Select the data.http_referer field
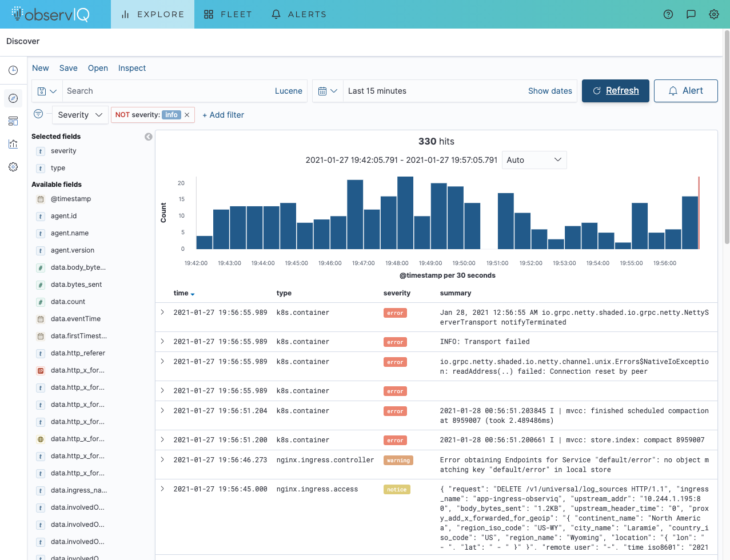The height and width of the screenshot is (560, 730). coord(78,353)
